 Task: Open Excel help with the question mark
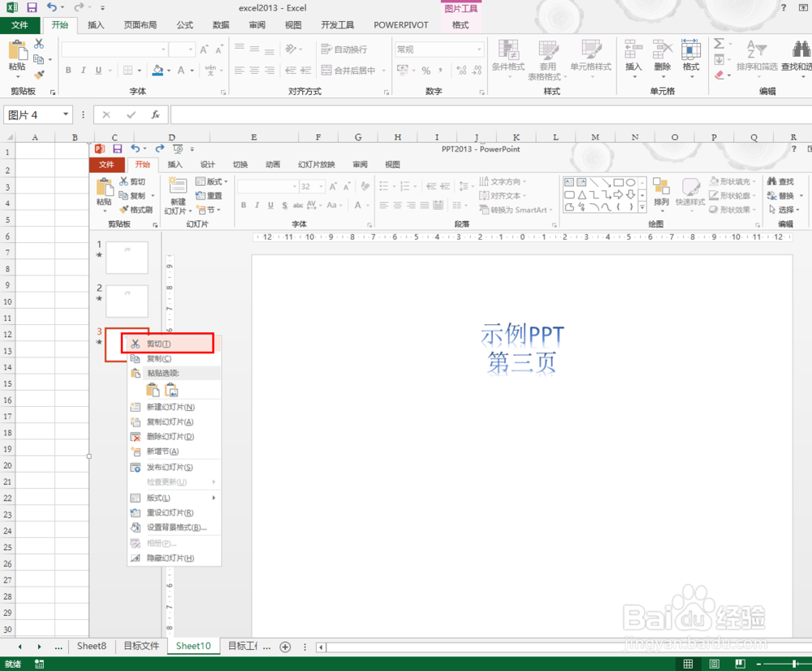[x=784, y=8]
